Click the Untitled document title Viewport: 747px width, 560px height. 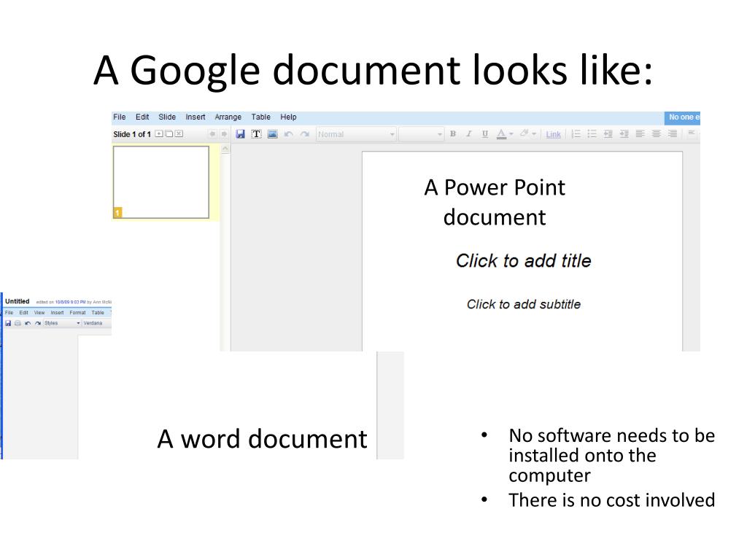tap(18, 301)
